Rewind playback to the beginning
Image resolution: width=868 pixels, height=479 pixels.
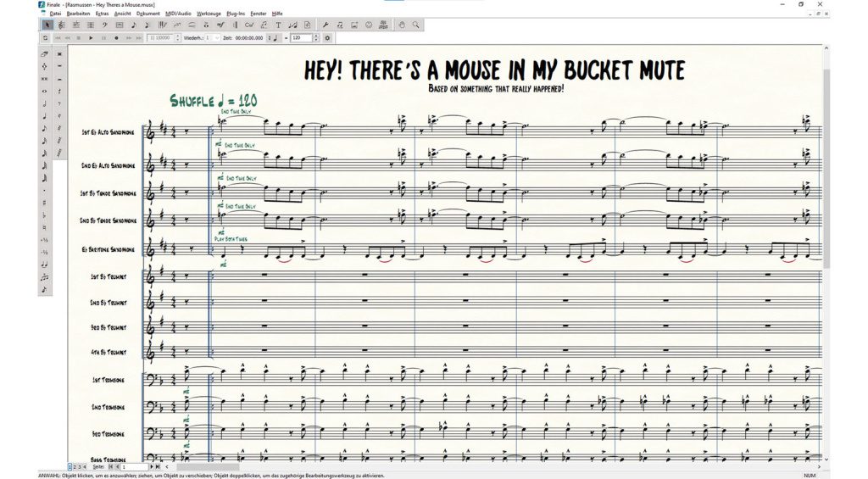(x=58, y=38)
